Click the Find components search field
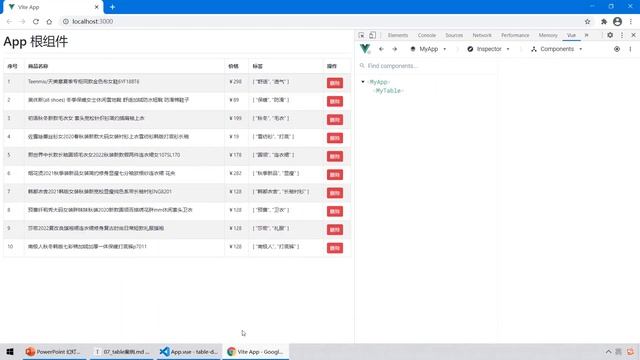 click(429, 66)
